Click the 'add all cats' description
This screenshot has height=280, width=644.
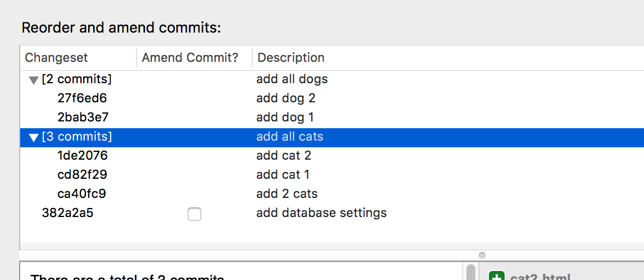point(289,137)
